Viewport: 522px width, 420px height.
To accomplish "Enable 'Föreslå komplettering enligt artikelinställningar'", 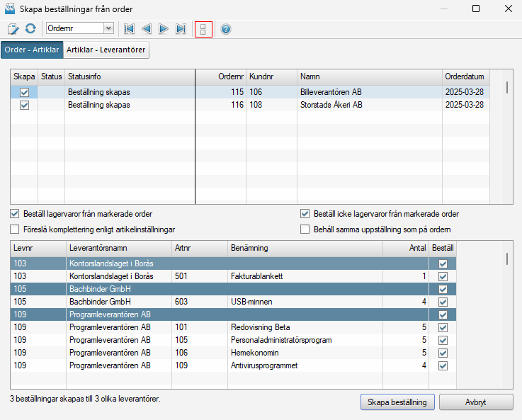I will (x=16, y=229).
